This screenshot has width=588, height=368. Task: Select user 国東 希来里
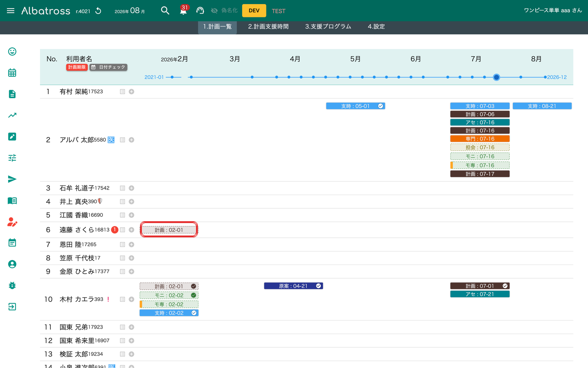coord(85,341)
